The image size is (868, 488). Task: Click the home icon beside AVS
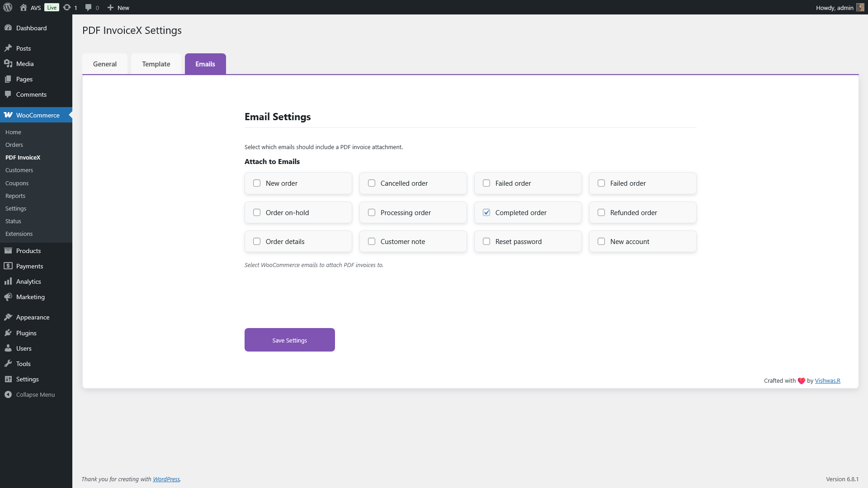(x=24, y=7)
